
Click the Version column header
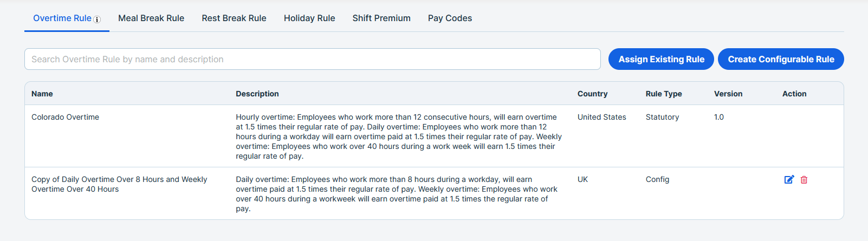point(728,94)
